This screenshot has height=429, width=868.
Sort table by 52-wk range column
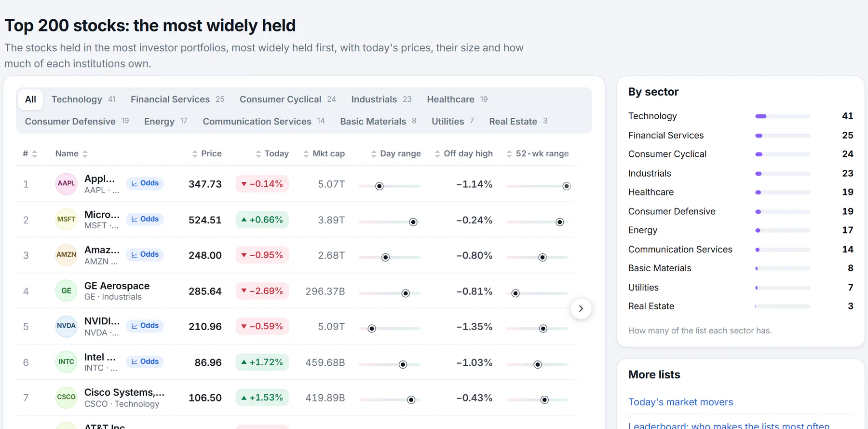tap(537, 154)
